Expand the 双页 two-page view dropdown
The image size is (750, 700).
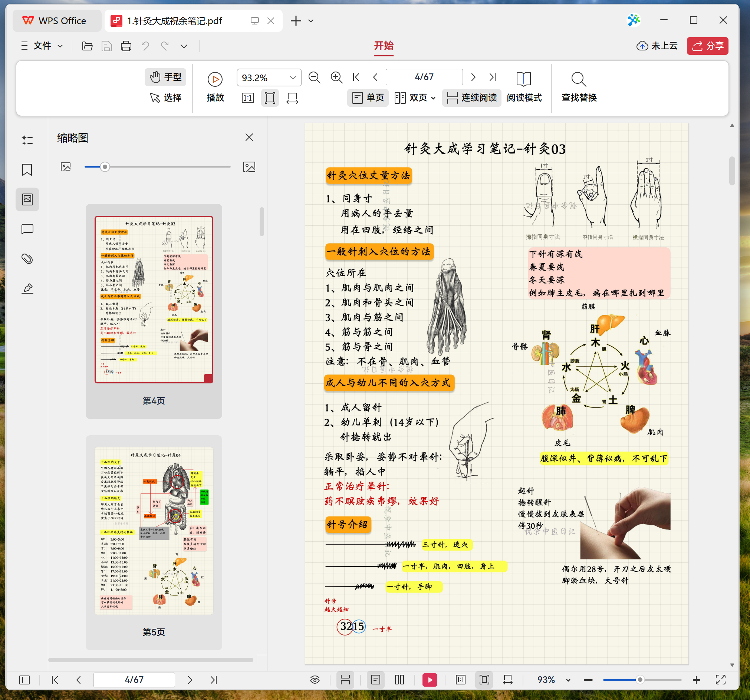coord(433,98)
